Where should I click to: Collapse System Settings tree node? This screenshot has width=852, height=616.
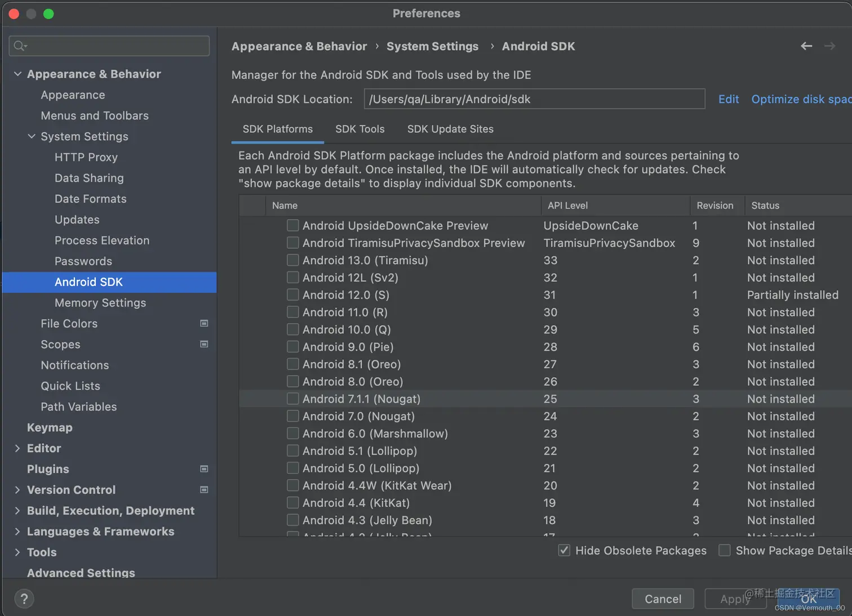[32, 136]
